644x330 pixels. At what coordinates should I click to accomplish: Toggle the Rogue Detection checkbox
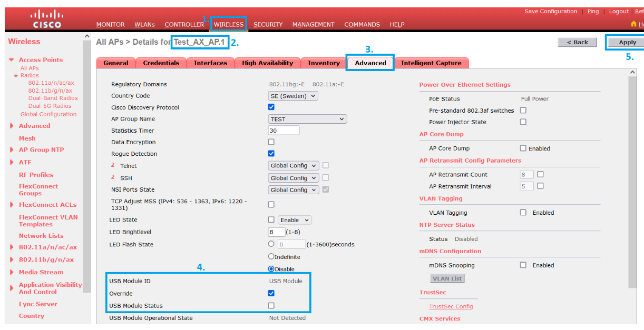271,154
